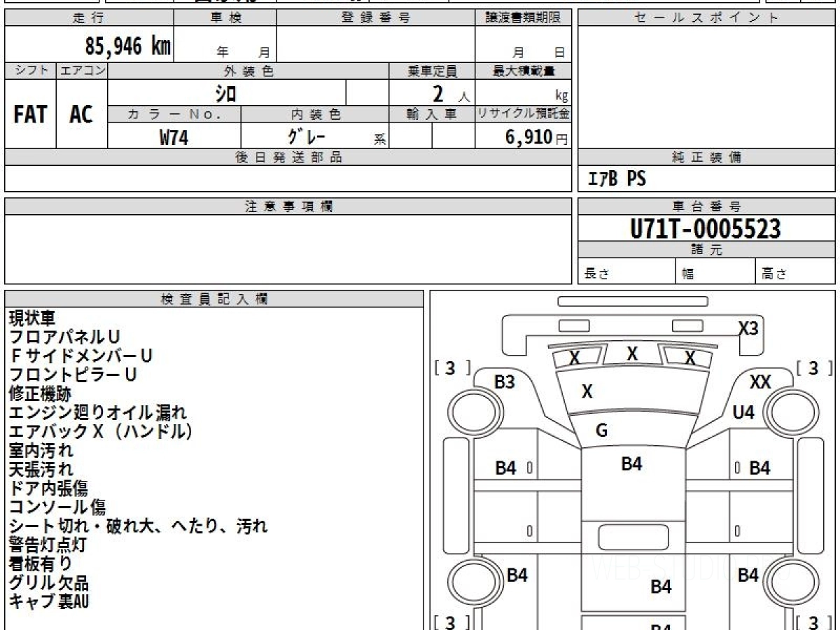Select the color code W74
Viewport: 840px width, 630px height.
pyautogui.click(x=174, y=137)
